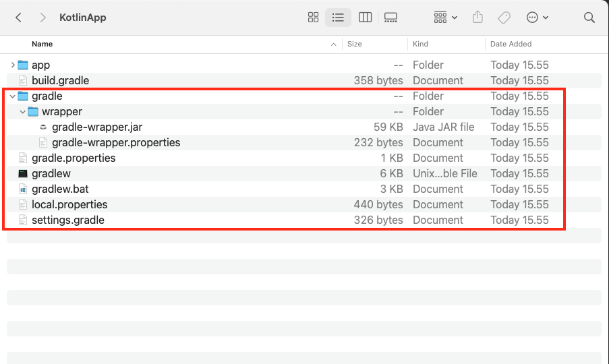The height and width of the screenshot is (364, 609).
Task: Go back with the left chevron
Action: [x=18, y=18]
